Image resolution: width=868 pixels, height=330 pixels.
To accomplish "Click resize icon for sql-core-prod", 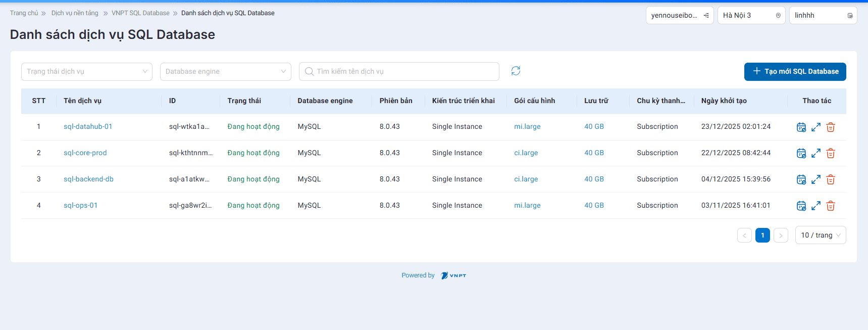I will pos(816,153).
